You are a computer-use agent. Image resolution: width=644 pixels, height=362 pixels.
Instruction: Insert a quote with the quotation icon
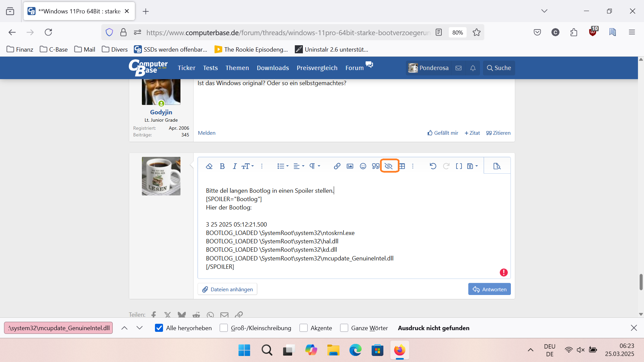376,166
